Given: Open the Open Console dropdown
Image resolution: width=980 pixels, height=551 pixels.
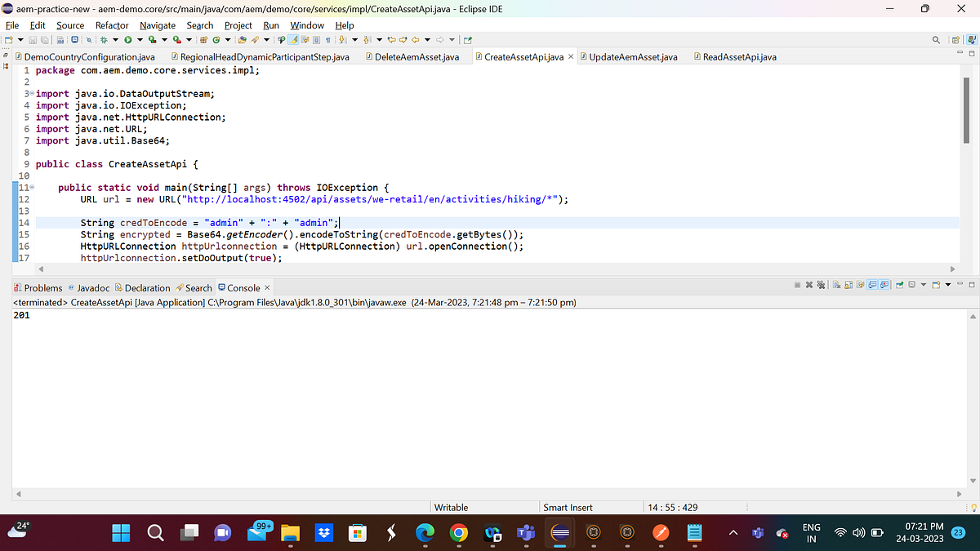Looking at the screenshot, I should click(x=947, y=284).
